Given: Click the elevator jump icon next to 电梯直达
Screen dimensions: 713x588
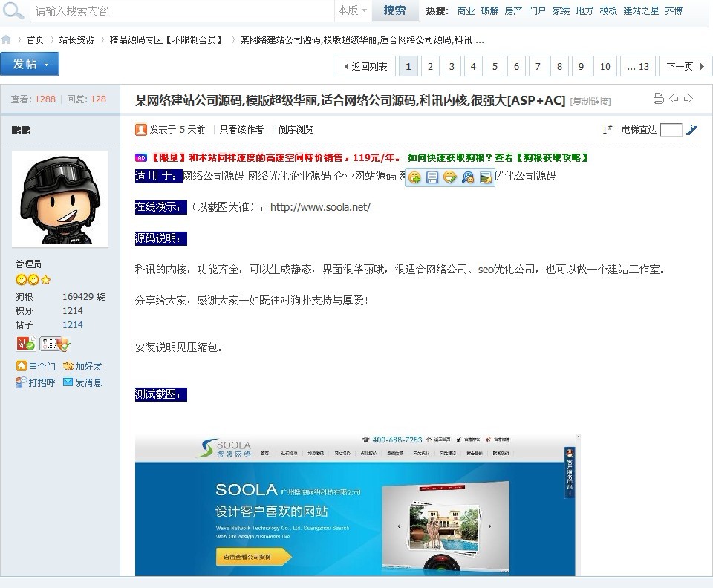Looking at the screenshot, I should click(x=691, y=129).
